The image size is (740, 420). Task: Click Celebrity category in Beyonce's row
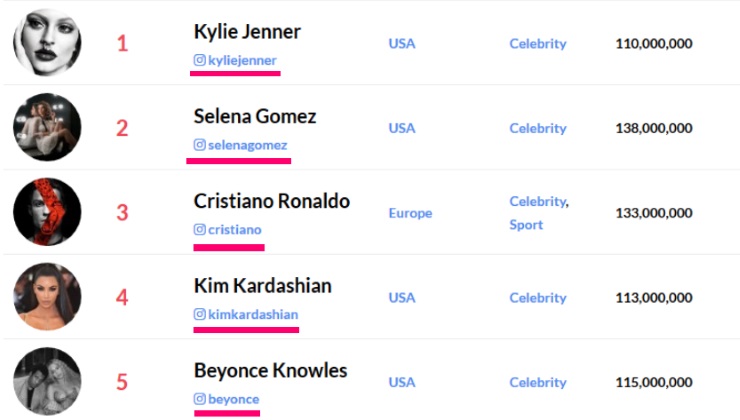[x=538, y=382]
